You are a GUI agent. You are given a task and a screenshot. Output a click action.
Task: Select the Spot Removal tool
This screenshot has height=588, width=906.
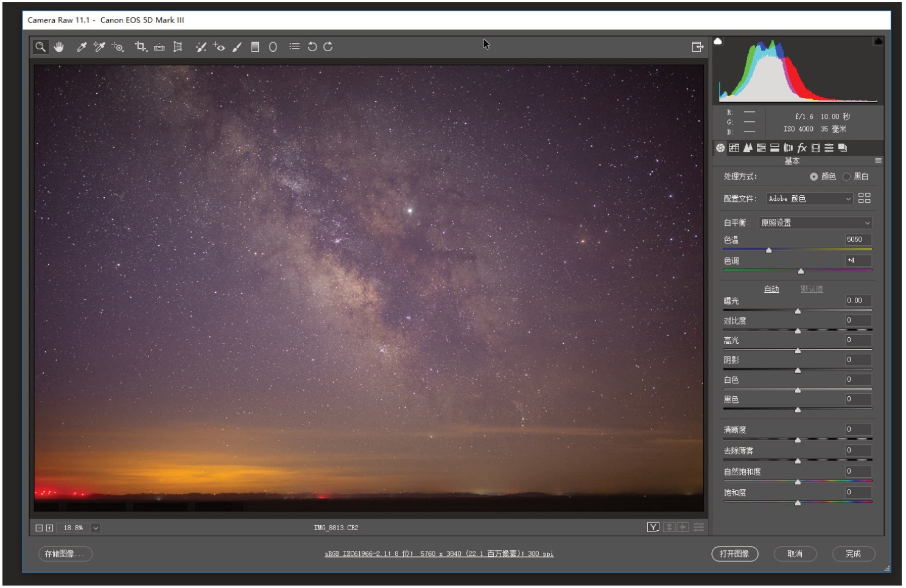pyautogui.click(x=201, y=47)
